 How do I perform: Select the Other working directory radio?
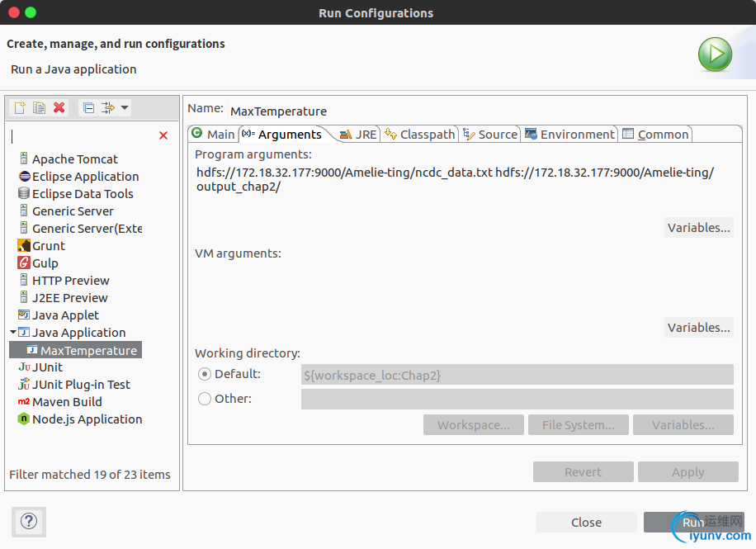[205, 399]
